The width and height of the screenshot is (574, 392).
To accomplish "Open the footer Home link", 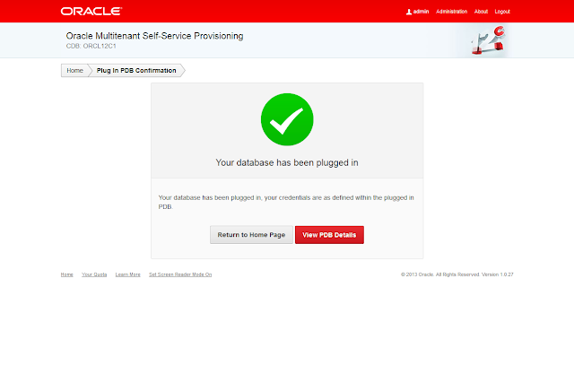I will click(x=66, y=274).
